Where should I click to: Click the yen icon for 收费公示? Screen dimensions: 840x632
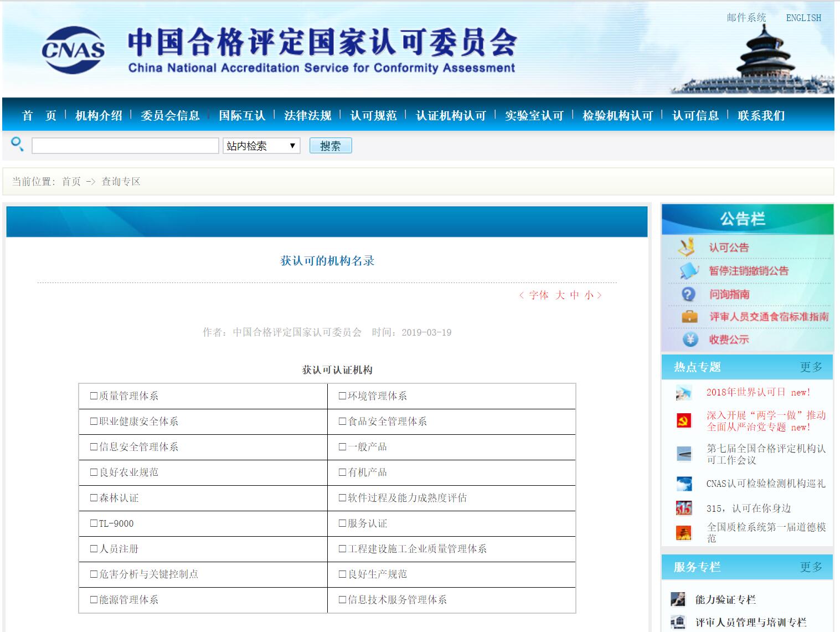(690, 340)
